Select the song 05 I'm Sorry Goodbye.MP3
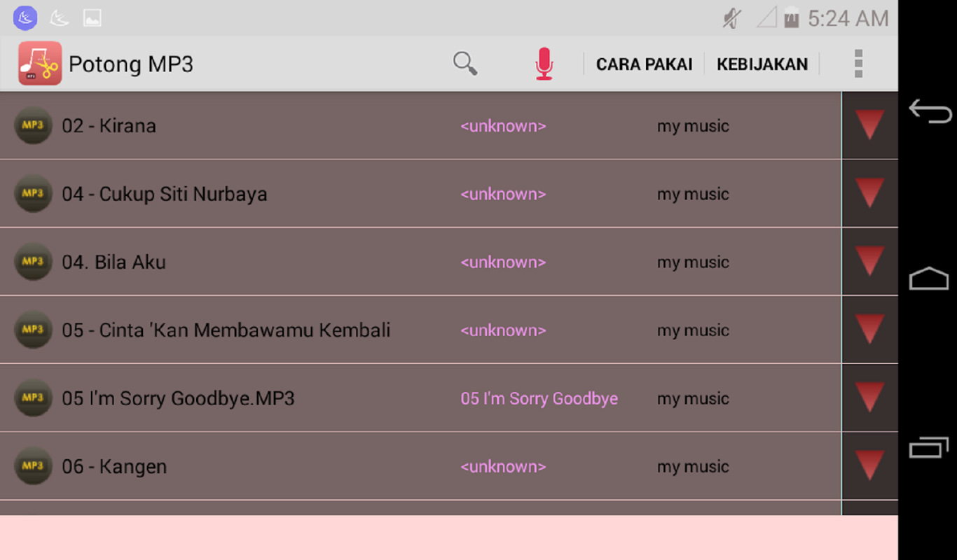957x560 pixels. (178, 398)
